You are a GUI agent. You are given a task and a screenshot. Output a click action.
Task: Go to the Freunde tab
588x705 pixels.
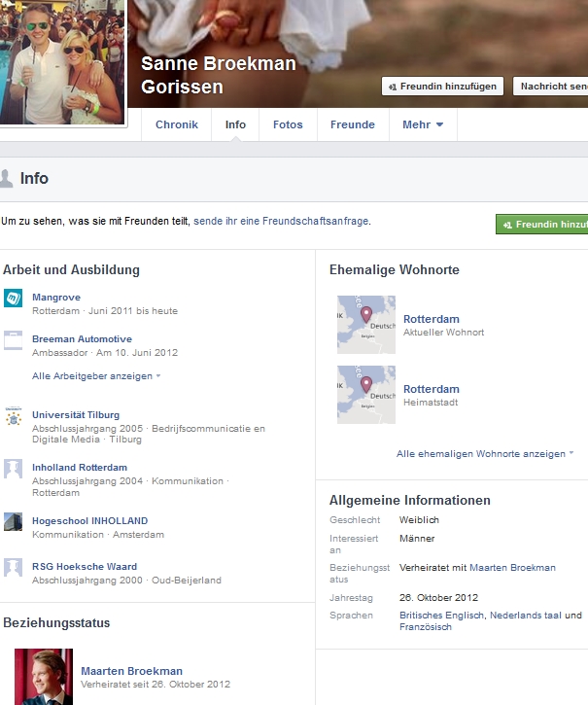(x=353, y=124)
